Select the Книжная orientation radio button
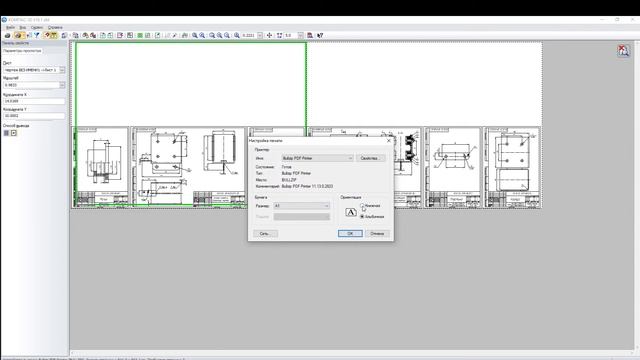Image resolution: width=640 pixels, height=360 pixels. (x=362, y=206)
